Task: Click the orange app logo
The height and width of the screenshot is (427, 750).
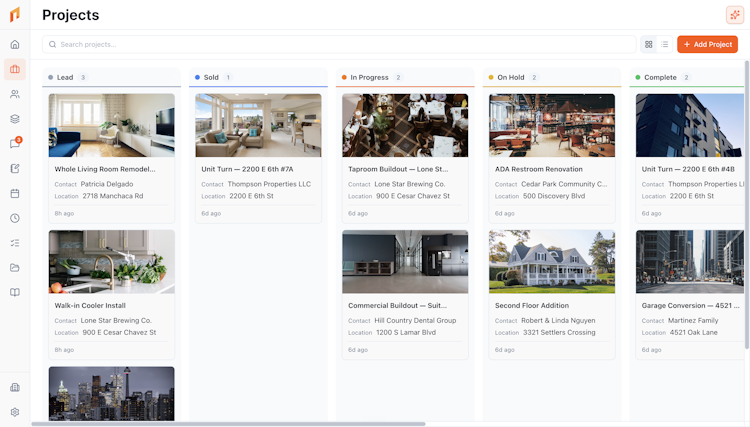Action: tap(15, 15)
